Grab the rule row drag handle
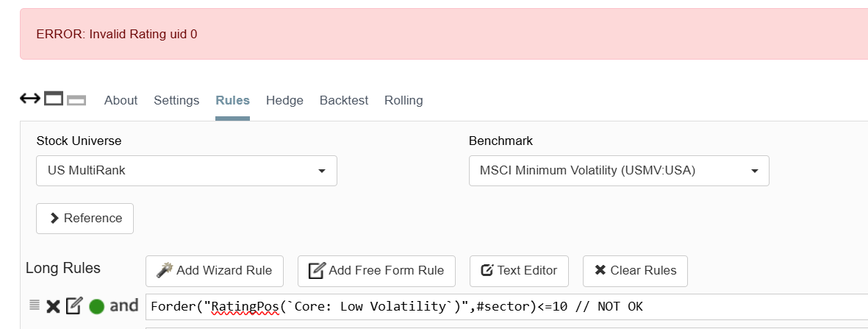 coord(34,305)
